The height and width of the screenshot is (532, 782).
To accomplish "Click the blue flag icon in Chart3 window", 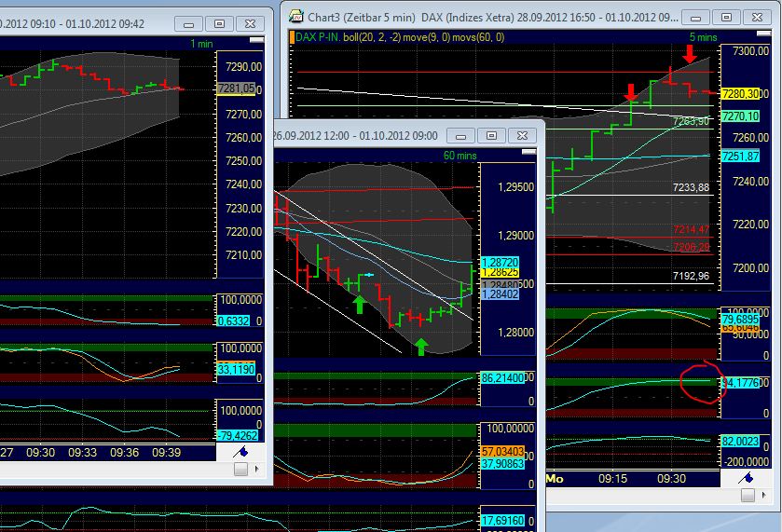I will tap(746, 478).
